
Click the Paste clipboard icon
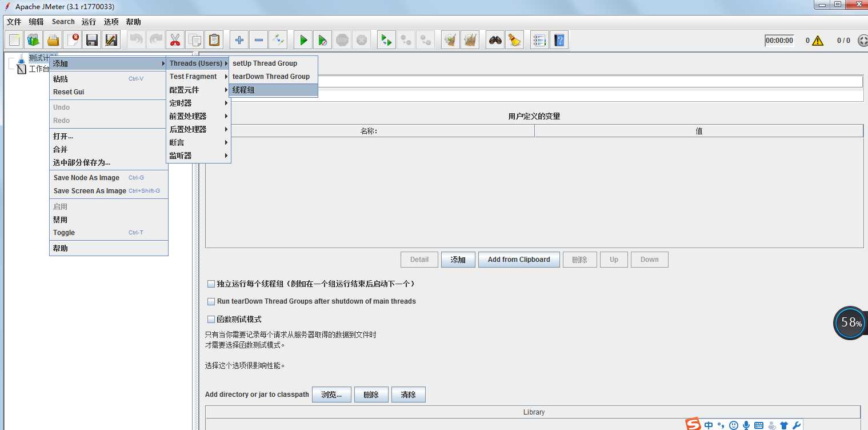coord(214,40)
